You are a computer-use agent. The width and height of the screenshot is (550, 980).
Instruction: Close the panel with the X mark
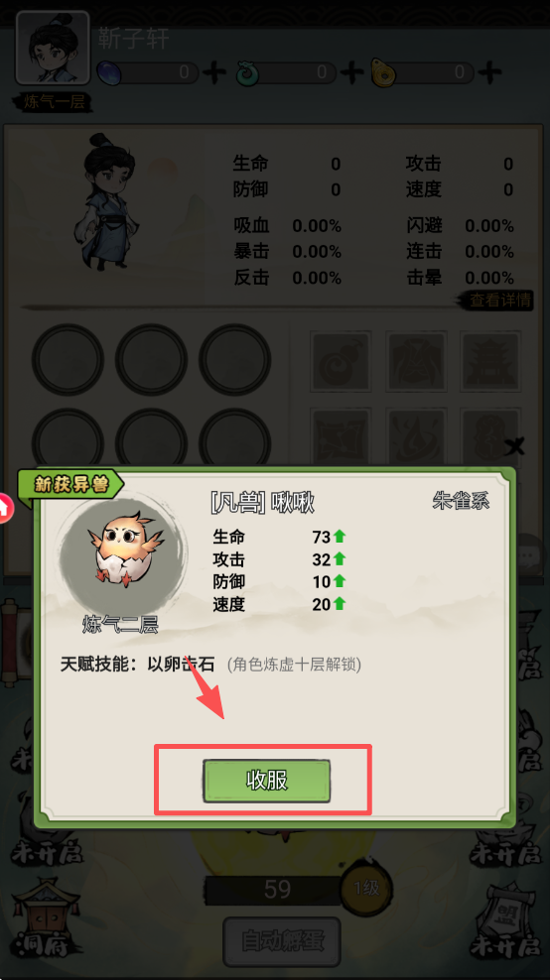click(514, 446)
